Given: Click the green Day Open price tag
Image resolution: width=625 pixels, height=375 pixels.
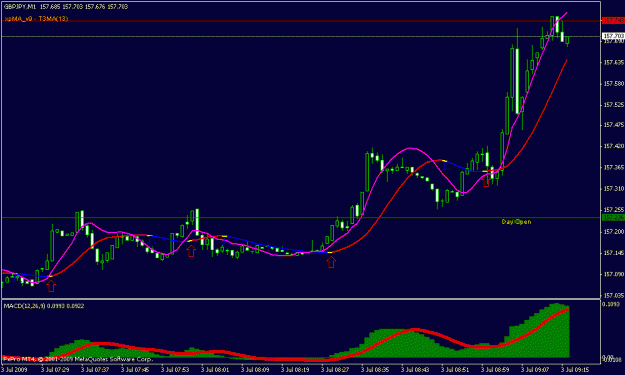Looking at the screenshot, I should (x=613, y=218).
